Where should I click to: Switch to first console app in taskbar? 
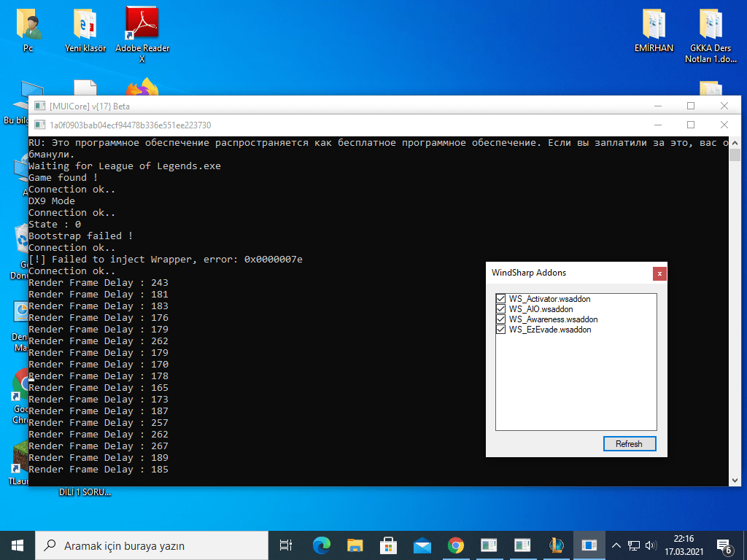point(489,545)
